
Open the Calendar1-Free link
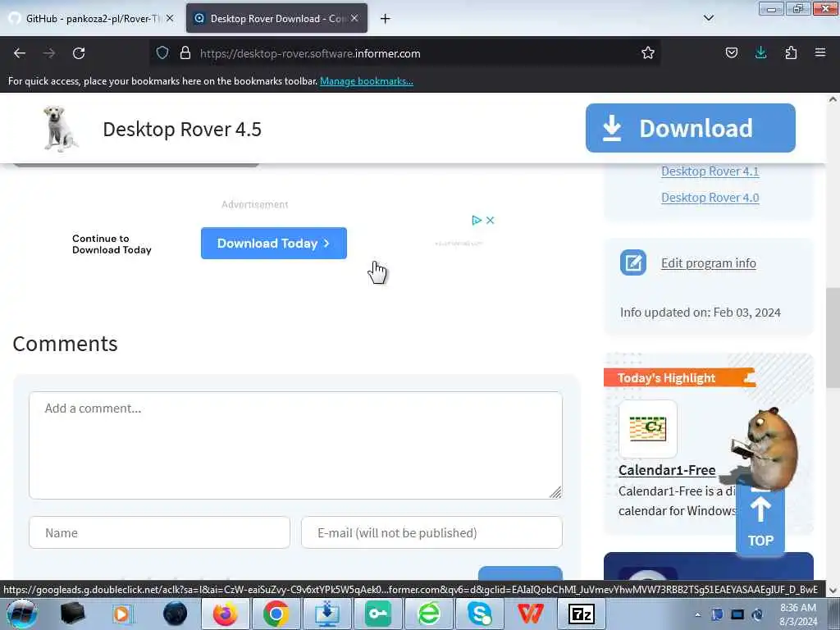pyautogui.click(x=667, y=470)
